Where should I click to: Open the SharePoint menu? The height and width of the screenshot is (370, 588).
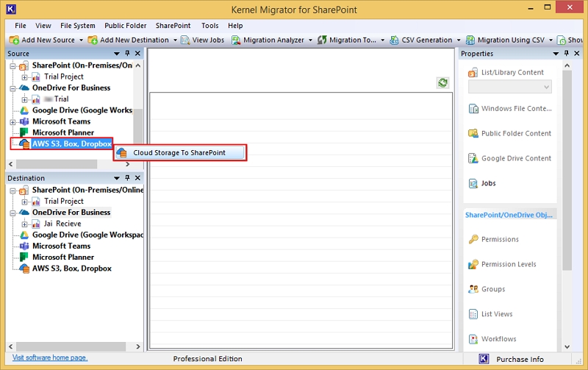[x=173, y=26]
